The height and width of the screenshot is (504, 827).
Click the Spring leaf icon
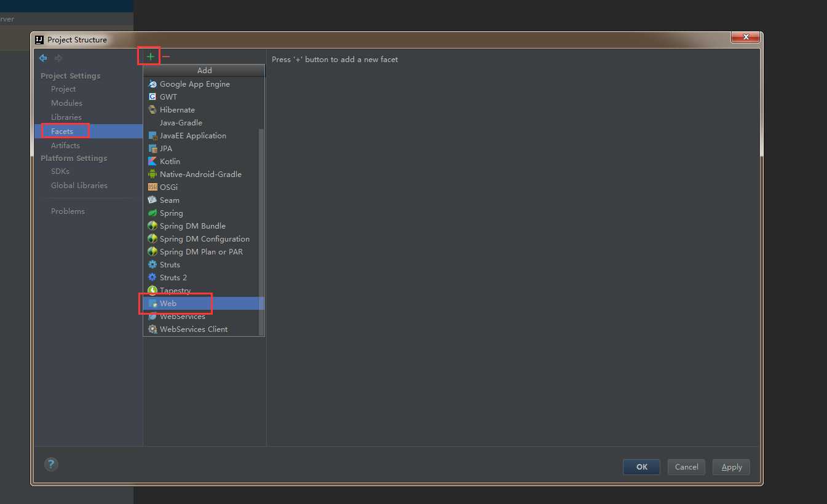tap(152, 213)
